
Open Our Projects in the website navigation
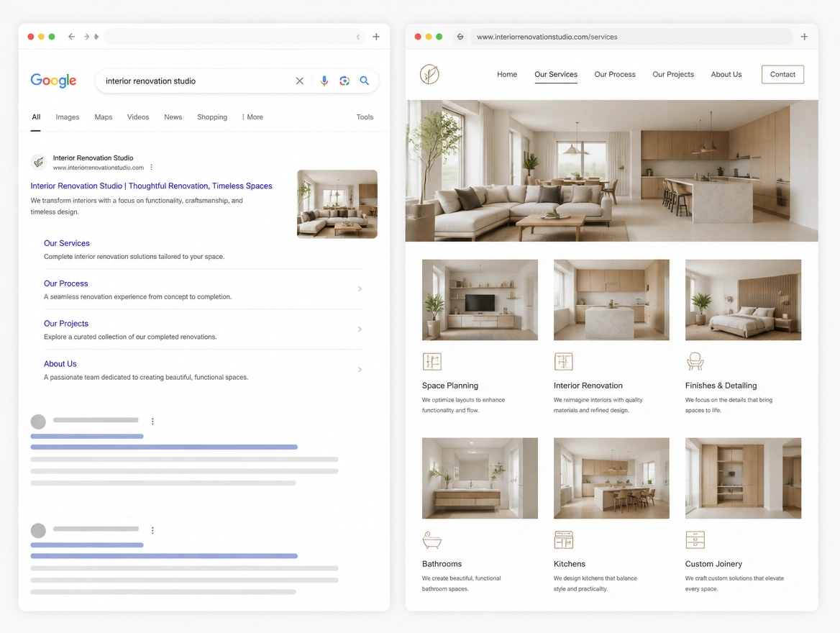pos(673,75)
